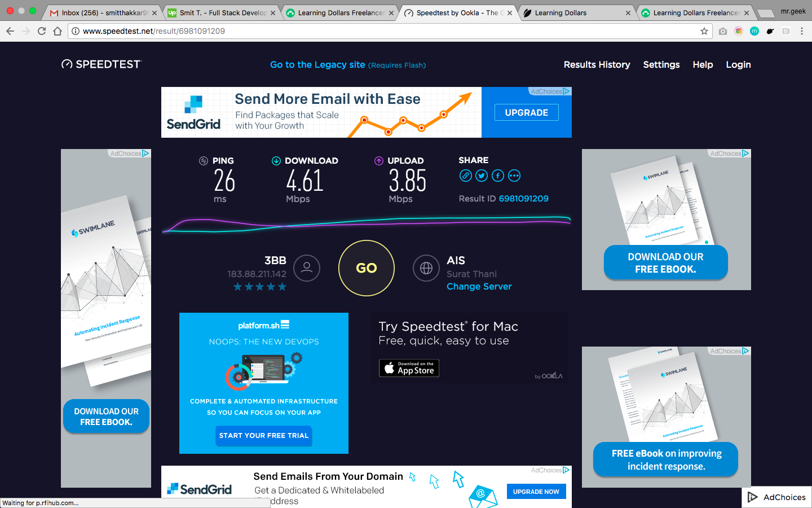Viewport: 812px width, 508px height.
Task: Click the Surat Thani server location text
Action: 471,274
